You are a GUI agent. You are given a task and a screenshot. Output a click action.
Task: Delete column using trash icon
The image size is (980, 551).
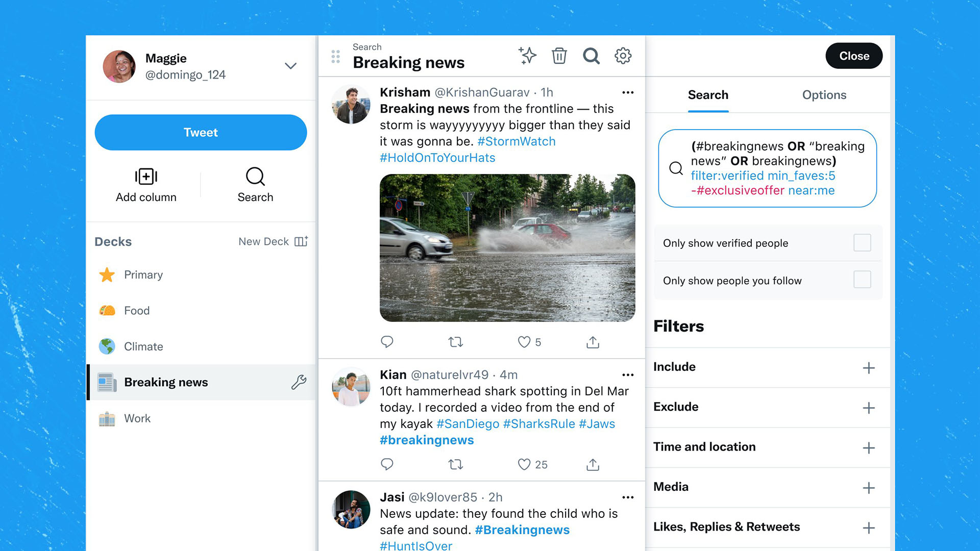(x=559, y=56)
